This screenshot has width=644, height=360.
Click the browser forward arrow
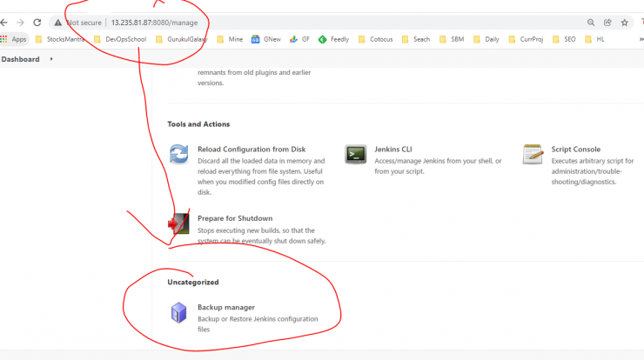tap(20, 23)
